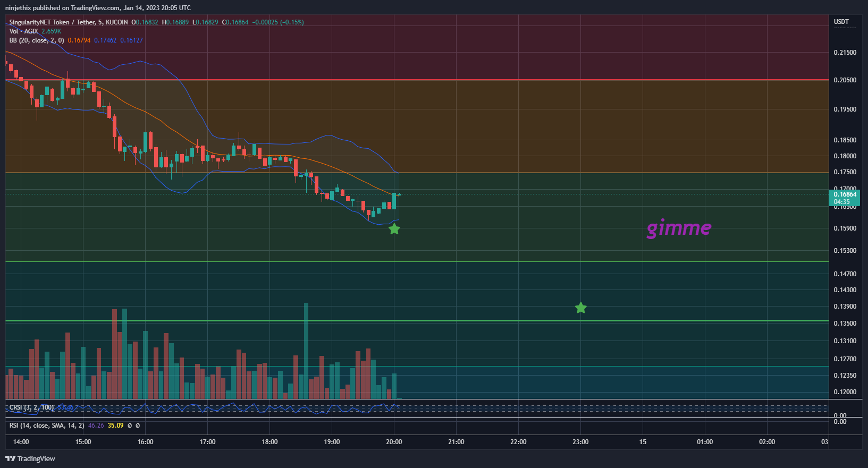Click the 0.12350 price axis label
The height and width of the screenshot is (468, 868).
coord(845,376)
